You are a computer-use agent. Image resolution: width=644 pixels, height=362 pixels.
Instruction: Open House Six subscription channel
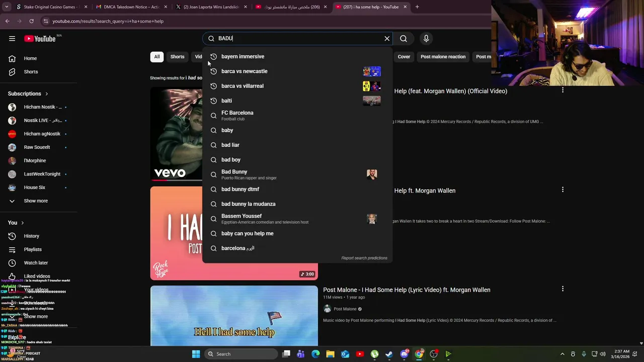click(x=38, y=188)
